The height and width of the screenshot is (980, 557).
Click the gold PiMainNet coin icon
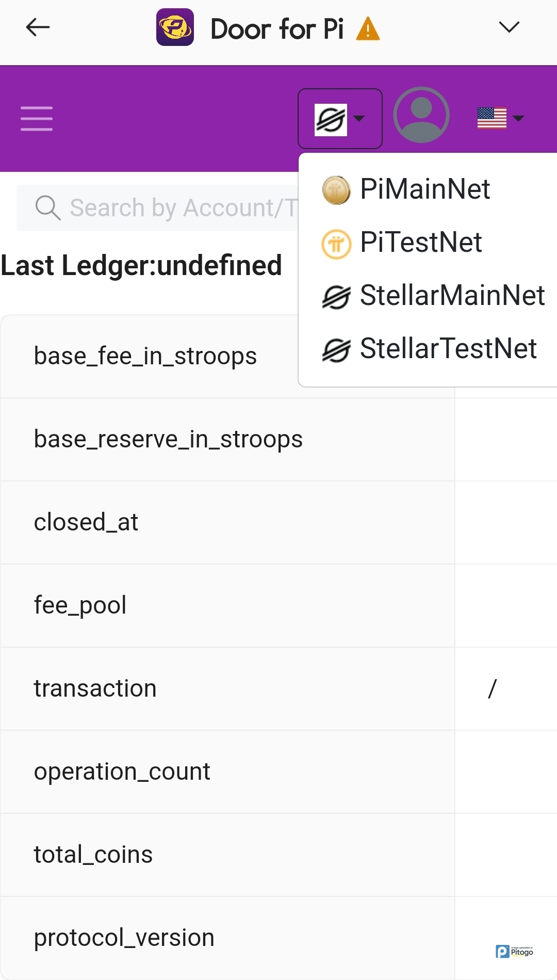coord(336,189)
